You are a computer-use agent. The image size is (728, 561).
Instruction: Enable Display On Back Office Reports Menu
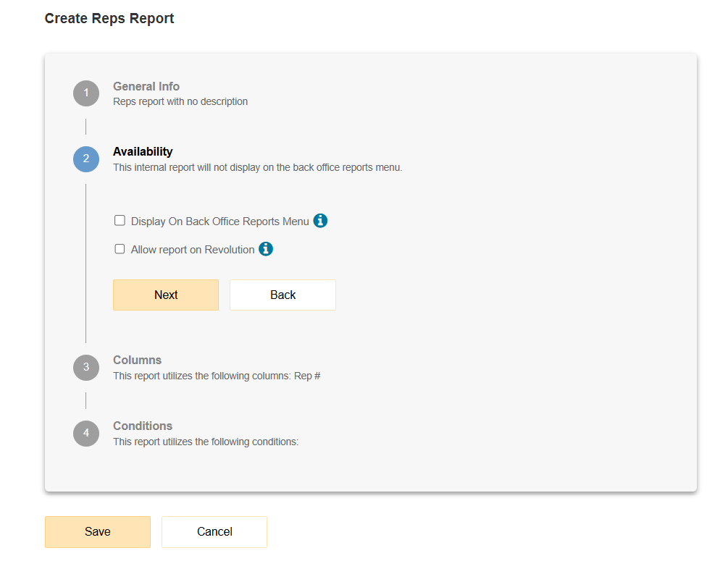point(120,220)
